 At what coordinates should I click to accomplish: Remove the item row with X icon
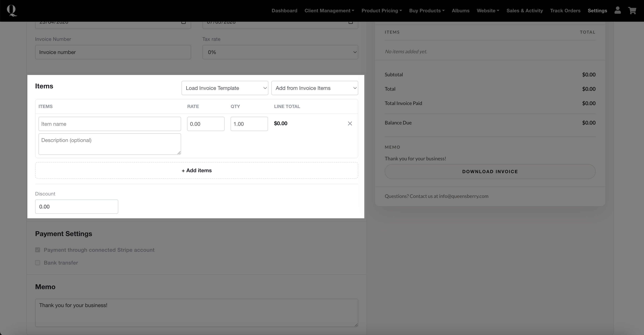350,124
